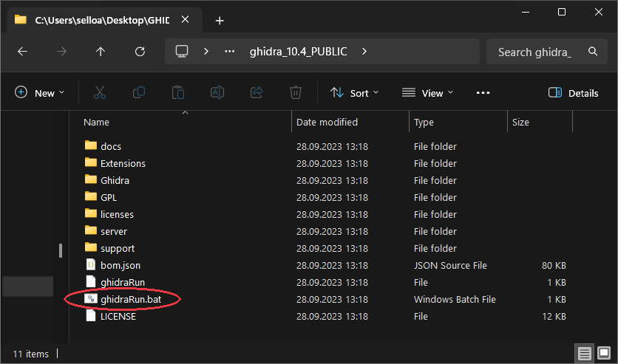Go forward with the arrow button
618x364 pixels.
pos(61,52)
